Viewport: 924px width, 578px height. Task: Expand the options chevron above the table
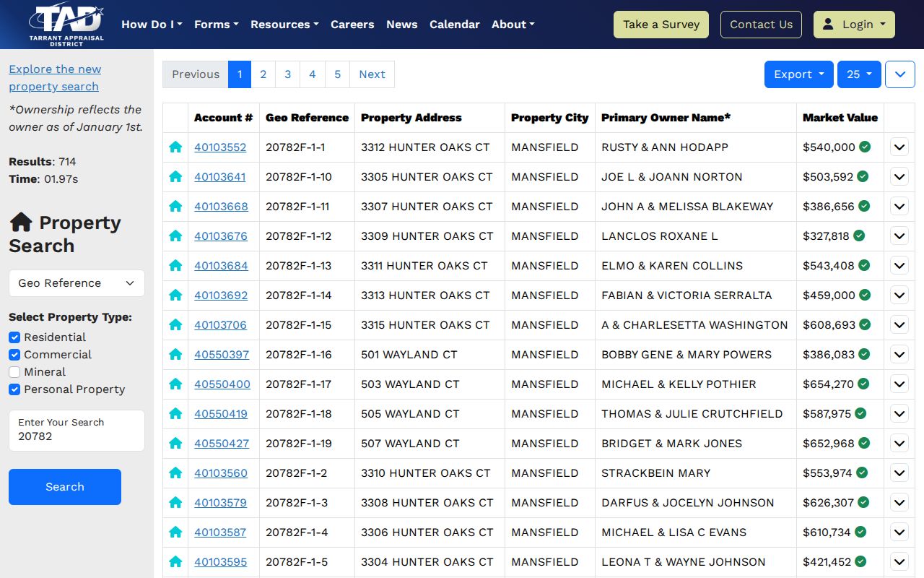tap(899, 74)
